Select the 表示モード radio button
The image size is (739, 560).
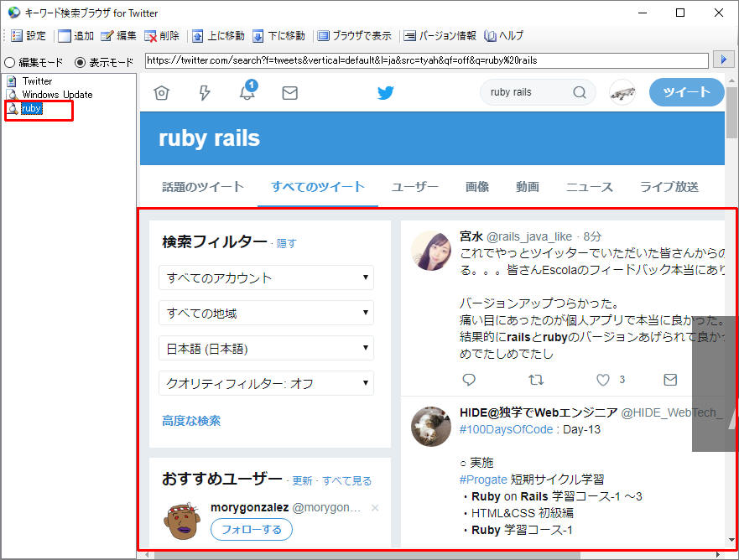pos(104,62)
